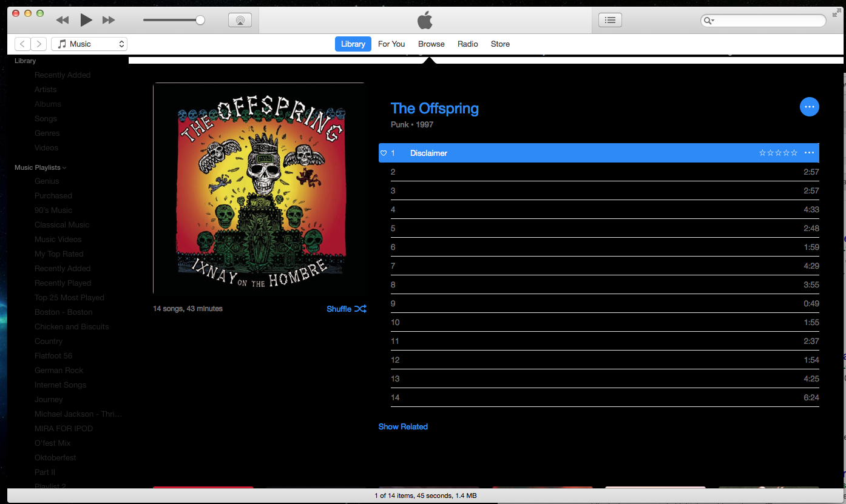The width and height of the screenshot is (846, 504).
Task: Select Songs in the Library sidebar
Action: [46, 119]
